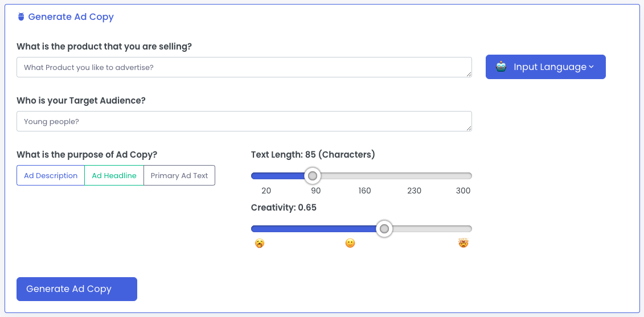Click the Target Audience text field
The width and height of the screenshot is (644, 317).
[244, 121]
